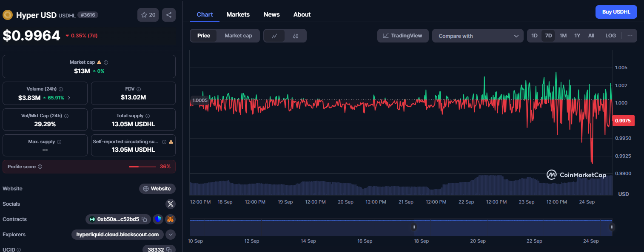Image resolution: width=644 pixels, height=252 pixels.
Task: Click the share icon next to star
Action: click(169, 15)
